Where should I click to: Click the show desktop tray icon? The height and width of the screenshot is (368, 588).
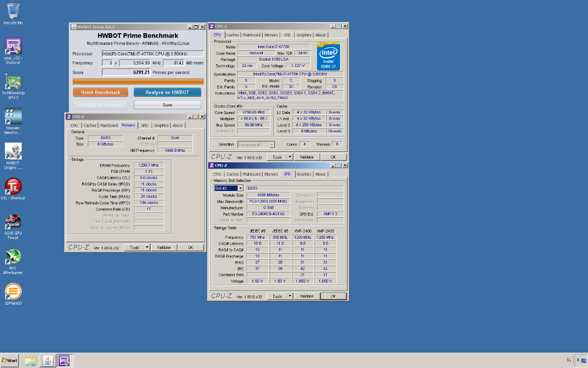[583, 360]
